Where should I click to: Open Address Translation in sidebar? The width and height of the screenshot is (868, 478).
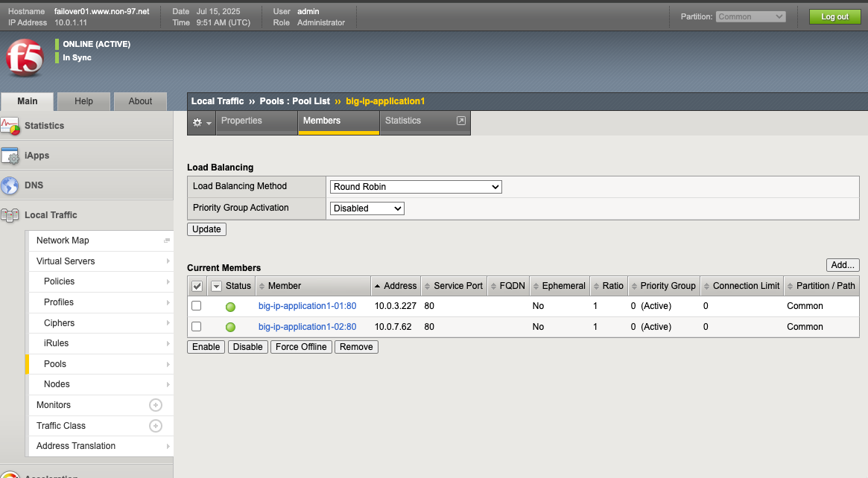pos(101,446)
